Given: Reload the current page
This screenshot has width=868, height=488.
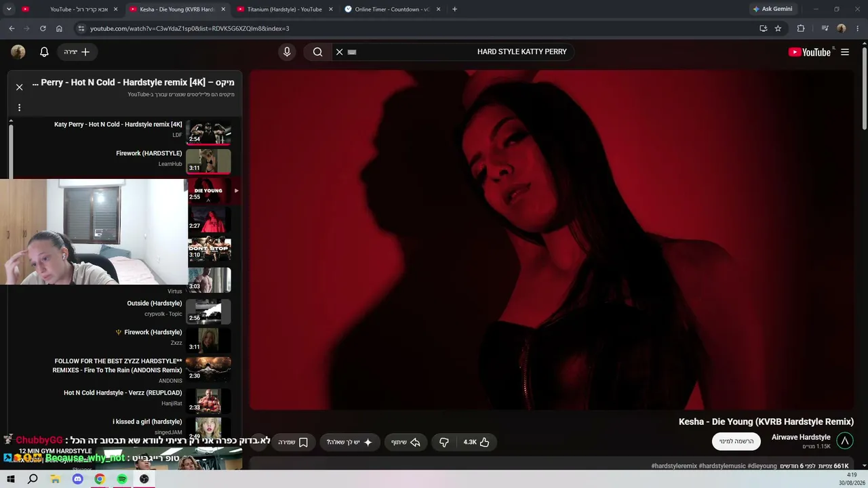Looking at the screenshot, I should click(x=43, y=28).
